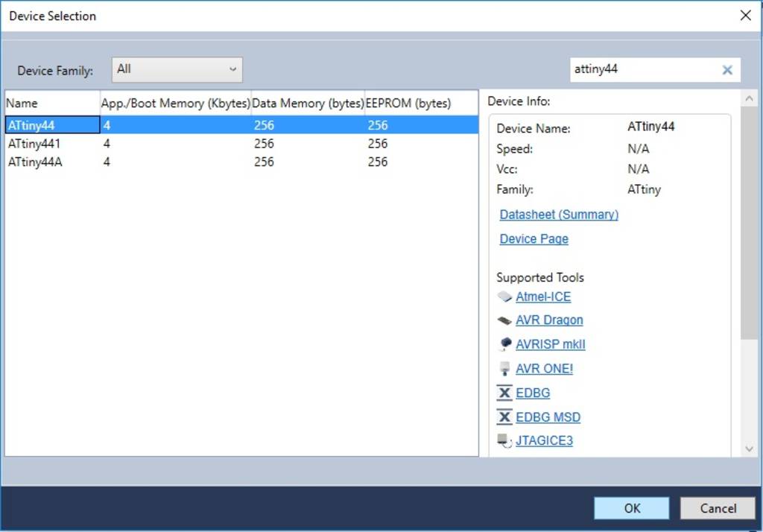The image size is (763, 532).
Task: Click the Device Info scrollbar thumb
Action: pyautogui.click(x=749, y=223)
